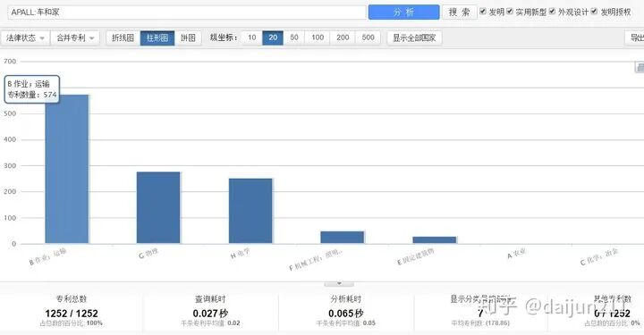Switch to the 饼图 chart view
Image resolution: width=644 pixels, height=335 pixels.
tap(188, 38)
